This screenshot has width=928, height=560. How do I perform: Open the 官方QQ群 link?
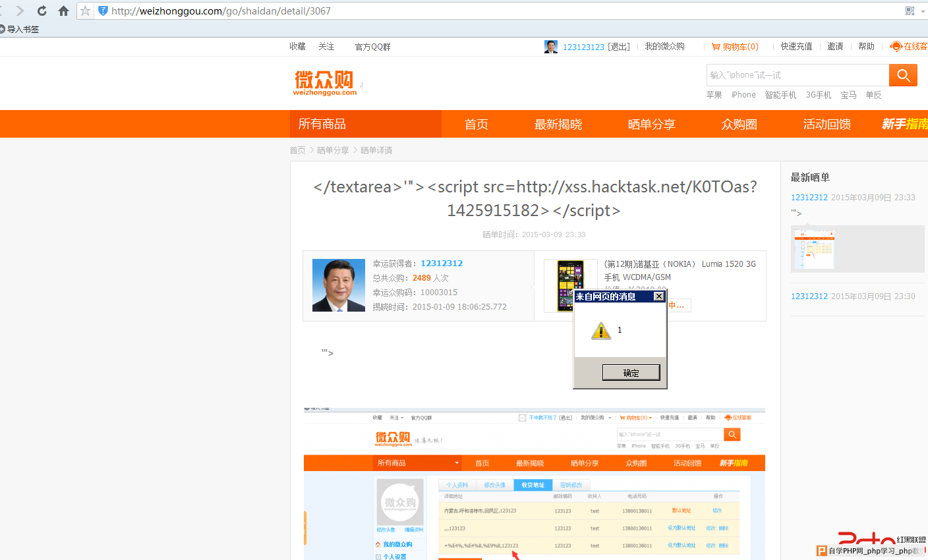pyautogui.click(x=372, y=47)
